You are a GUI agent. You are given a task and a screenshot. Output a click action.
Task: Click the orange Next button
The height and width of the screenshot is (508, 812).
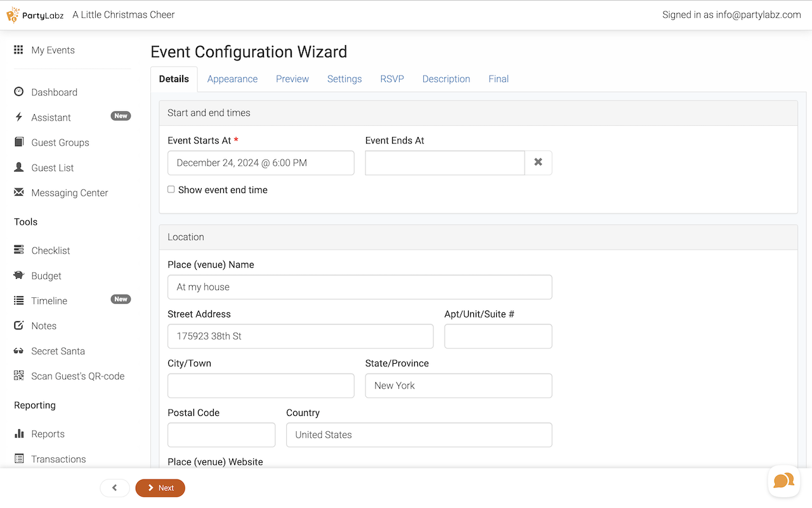(x=160, y=488)
